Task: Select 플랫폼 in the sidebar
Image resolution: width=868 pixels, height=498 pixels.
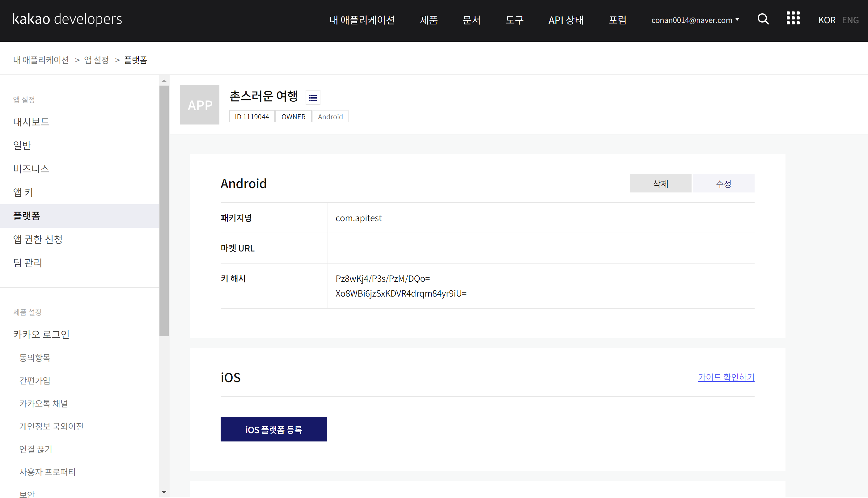Action: pos(79,216)
